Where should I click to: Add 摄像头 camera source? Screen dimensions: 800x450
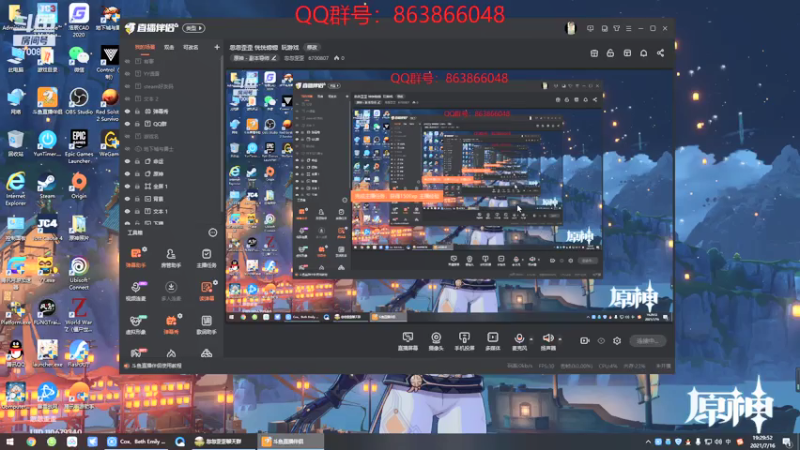coord(436,341)
